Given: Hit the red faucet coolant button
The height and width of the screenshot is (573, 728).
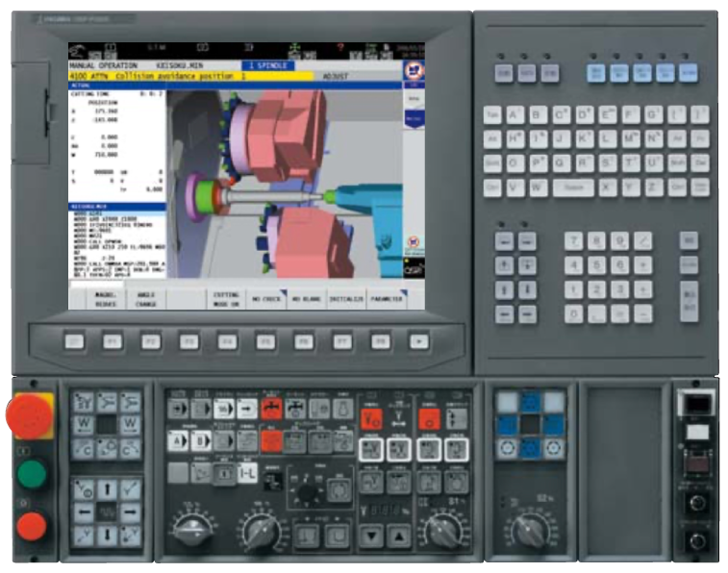Looking at the screenshot, I should 271,409.
